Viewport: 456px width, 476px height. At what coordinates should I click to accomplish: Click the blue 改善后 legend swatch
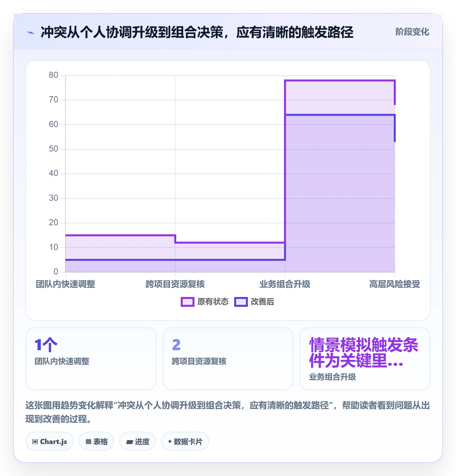[241, 302]
